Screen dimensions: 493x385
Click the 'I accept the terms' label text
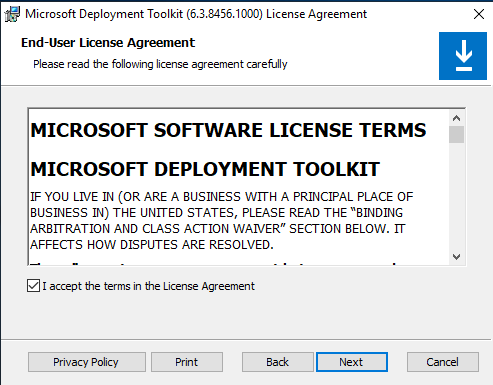coord(148,286)
